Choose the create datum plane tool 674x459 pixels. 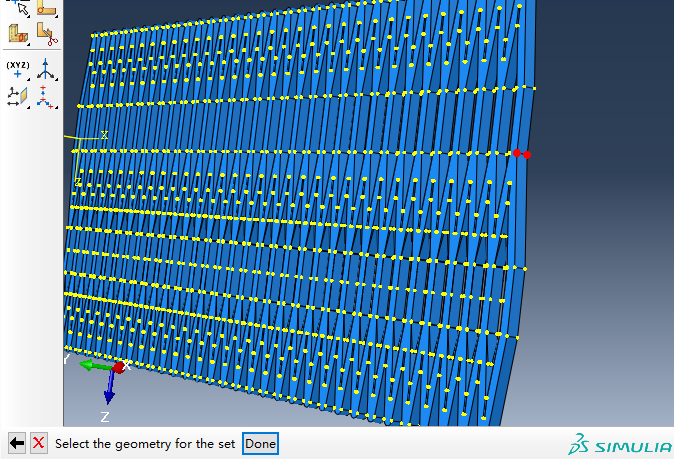[18, 96]
